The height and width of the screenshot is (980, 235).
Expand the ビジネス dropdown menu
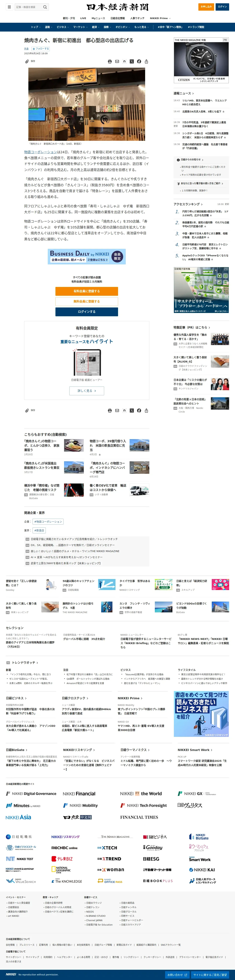63,27
